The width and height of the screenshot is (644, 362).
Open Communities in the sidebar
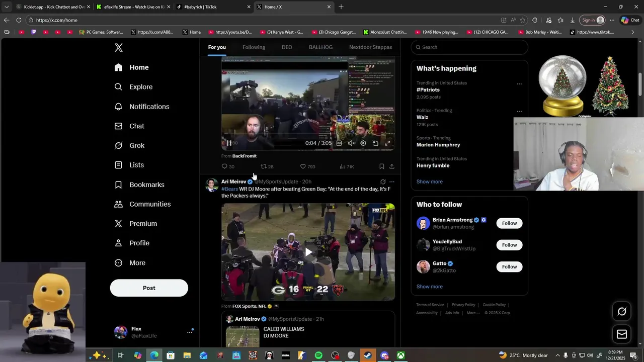142,204
